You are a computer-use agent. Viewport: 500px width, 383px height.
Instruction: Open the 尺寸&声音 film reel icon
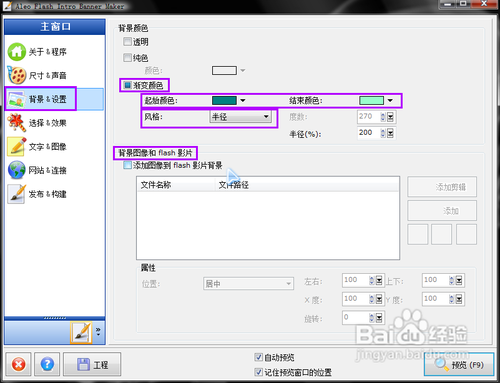click(x=17, y=75)
